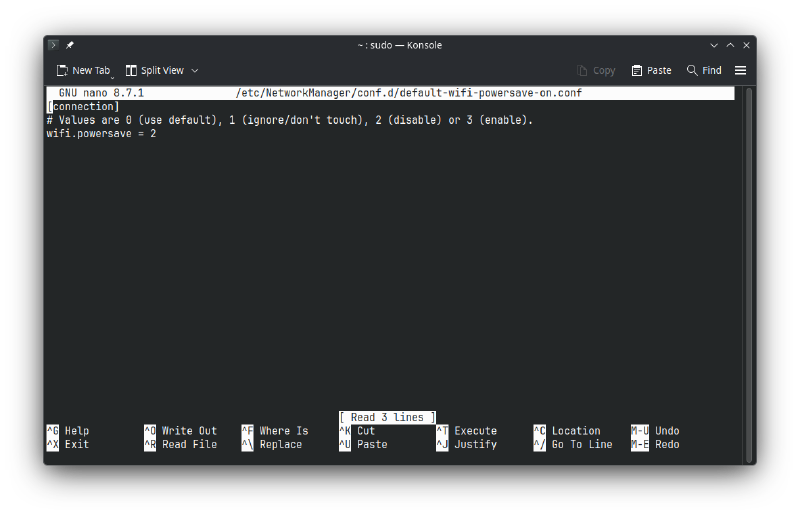Click the M-U Undo shortcut
The height and width of the screenshot is (517, 800).
(x=655, y=431)
